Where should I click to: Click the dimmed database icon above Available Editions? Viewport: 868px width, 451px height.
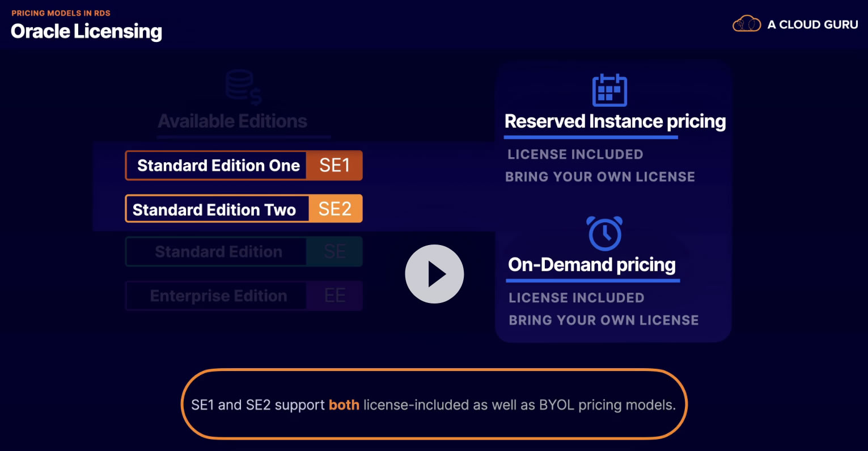pyautogui.click(x=243, y=87)
